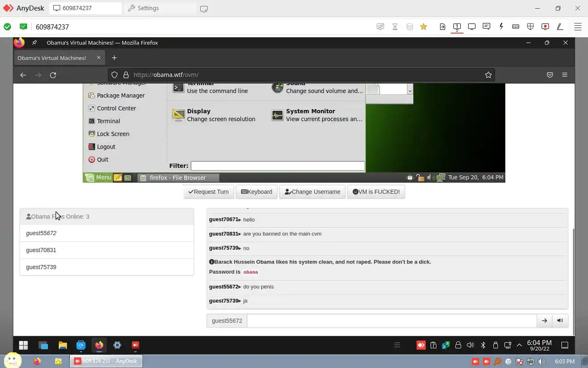This screenshot has width=588, height=368.
Task: Open Windows Start button in remote taskbar
Action: tap(23, 345)
